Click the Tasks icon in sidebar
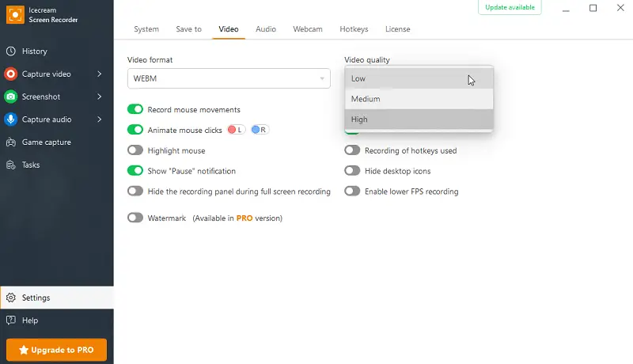 (11, 165)
